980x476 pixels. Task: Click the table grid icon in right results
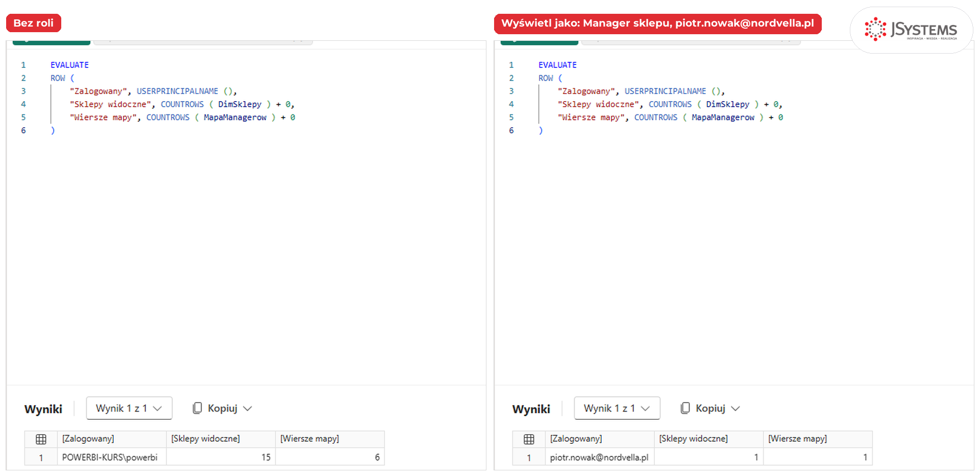click(x=529, y=439)
